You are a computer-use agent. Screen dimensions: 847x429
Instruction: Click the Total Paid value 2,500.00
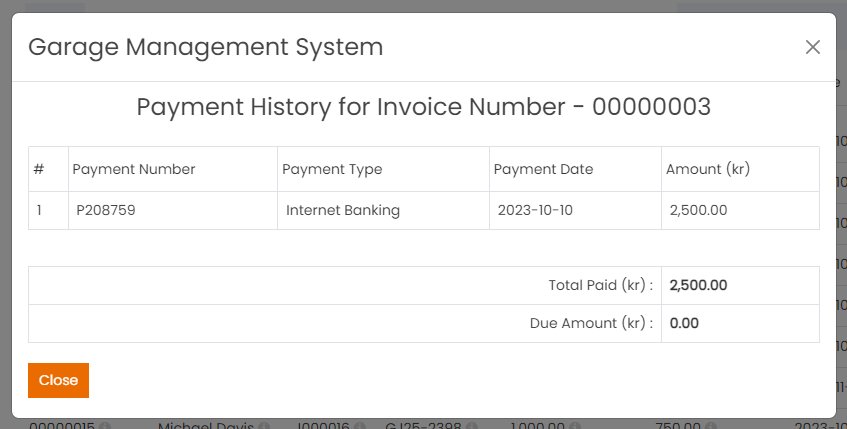[698, 285]
